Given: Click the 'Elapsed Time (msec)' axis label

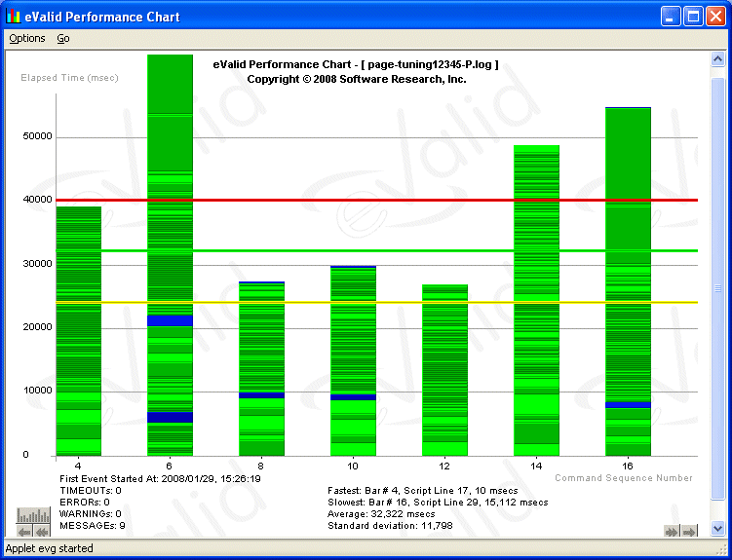Looking at the screenshot, I should (x=69, y=78).
